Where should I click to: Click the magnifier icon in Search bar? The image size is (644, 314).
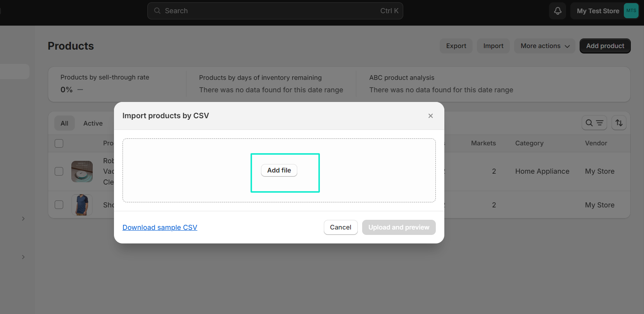coord(157,11)
